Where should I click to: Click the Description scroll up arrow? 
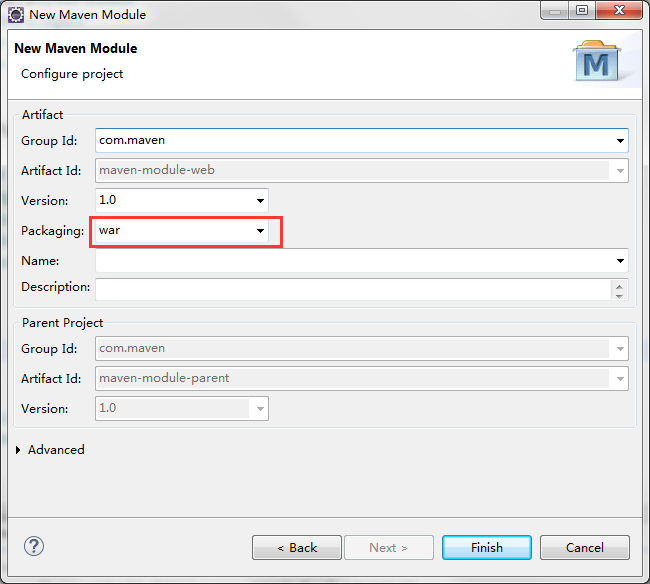[619, 286]
